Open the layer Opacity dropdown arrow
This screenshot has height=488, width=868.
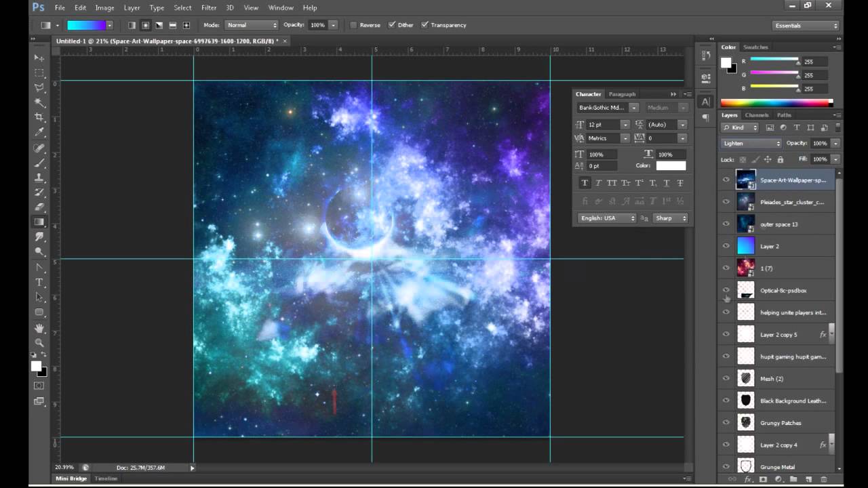pos(835,143)
